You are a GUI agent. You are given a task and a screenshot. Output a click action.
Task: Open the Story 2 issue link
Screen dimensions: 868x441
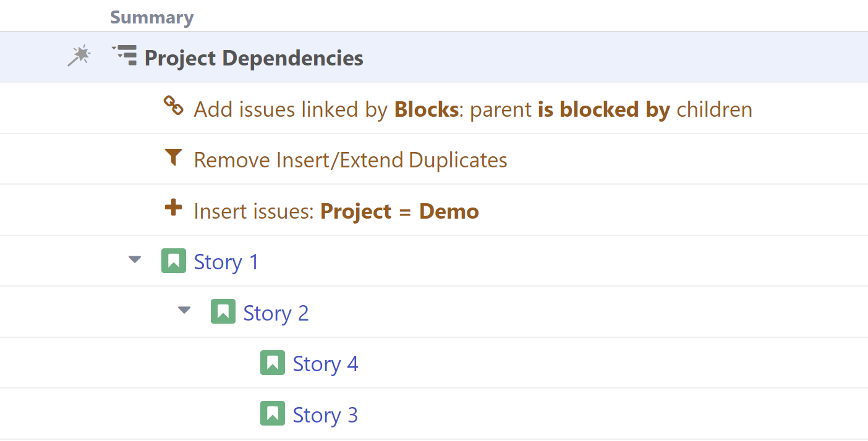(x=276, y=313)
